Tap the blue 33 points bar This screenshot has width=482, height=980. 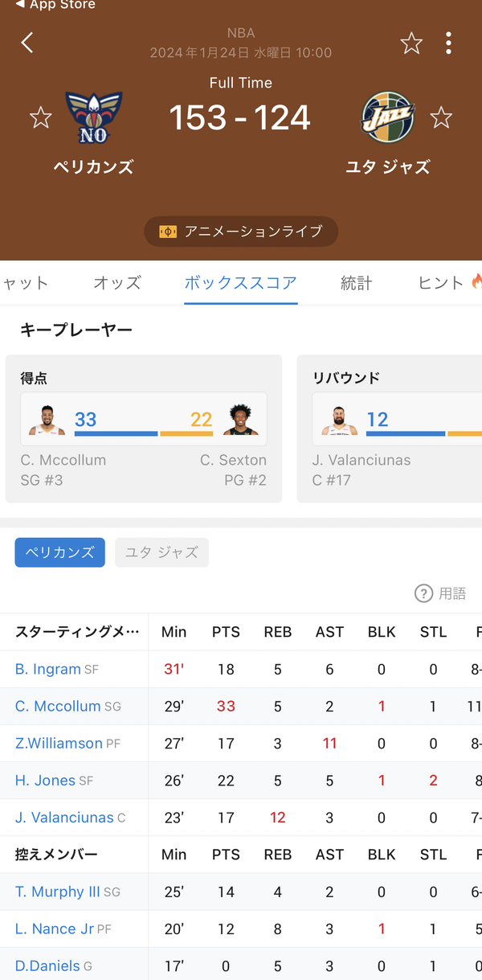click(x=116, y=433)
